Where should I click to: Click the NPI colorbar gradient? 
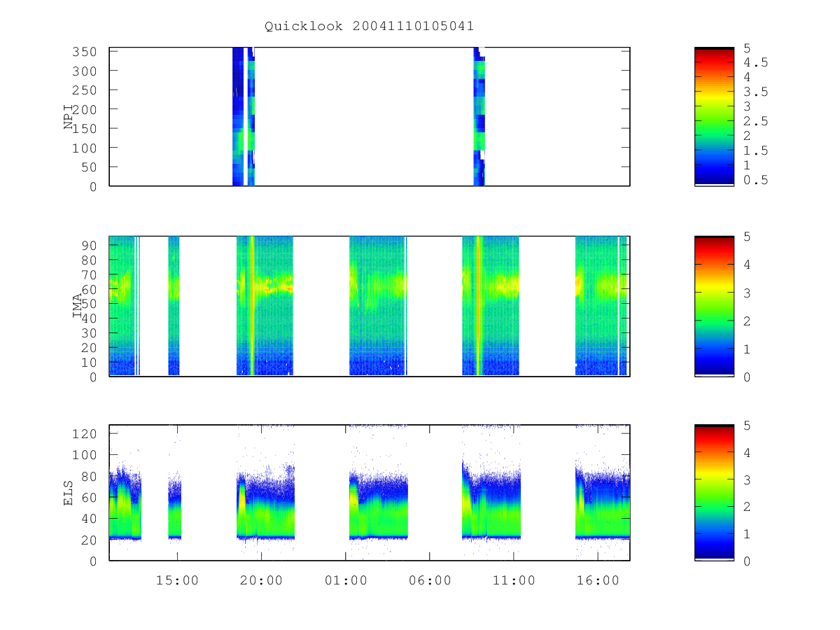pos(714,117)
